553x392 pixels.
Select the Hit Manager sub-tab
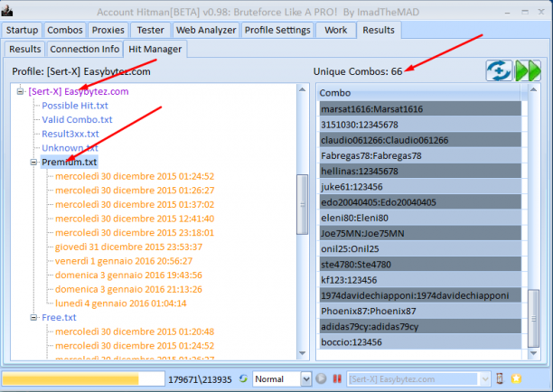click(x=155, y=49)
